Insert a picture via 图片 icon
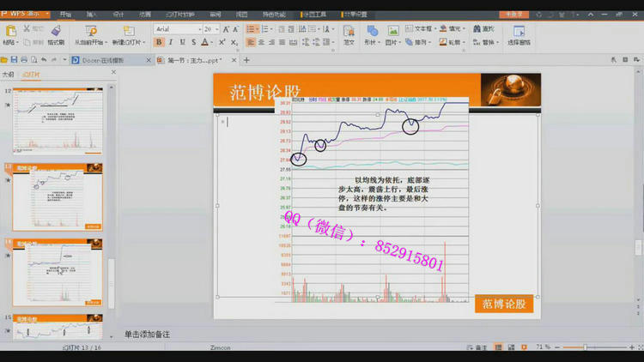The height and width of the screenshot is (362, 644). click(x=392, y=35)
